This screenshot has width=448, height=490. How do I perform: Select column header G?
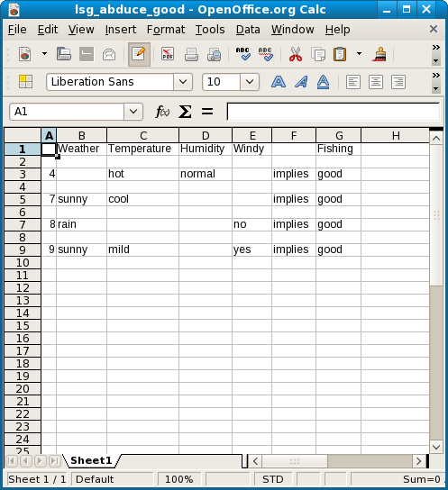(x=339, y=136)
